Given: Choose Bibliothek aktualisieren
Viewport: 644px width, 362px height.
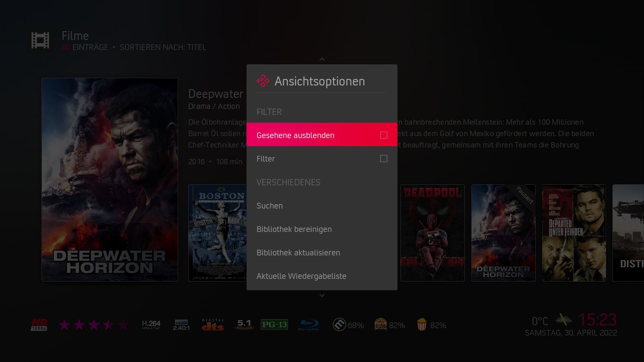Looking at the screenshot, I should point(322,252).
